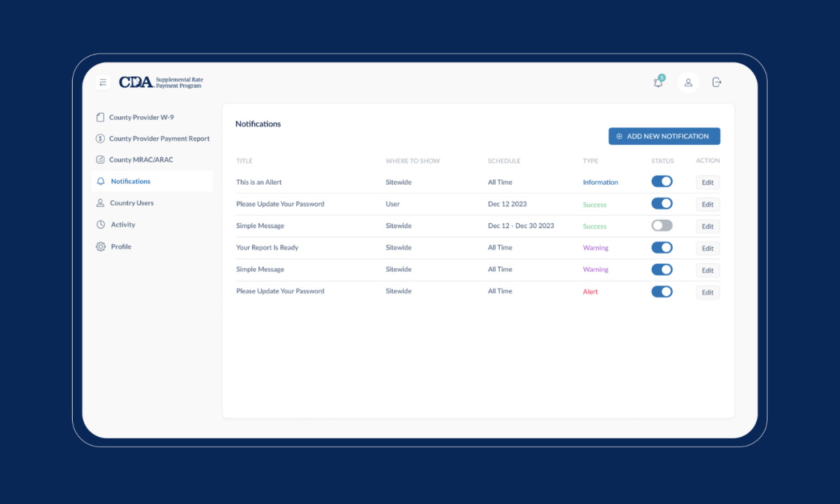This screenshot has height=504, width=840.
Task: Disable the status toggle for This is an Allert
Action: click(x=661, y=181)
